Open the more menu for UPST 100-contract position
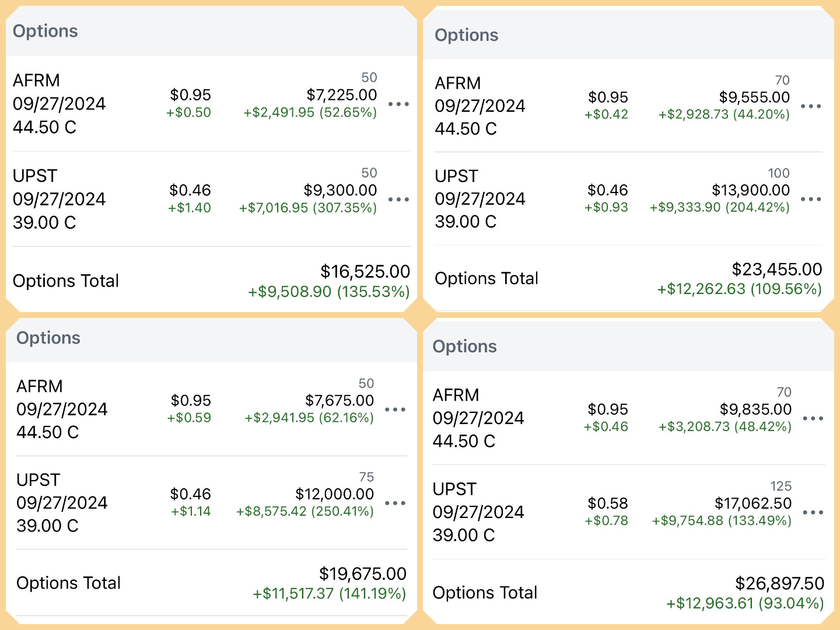 click(x=811, y=199)
